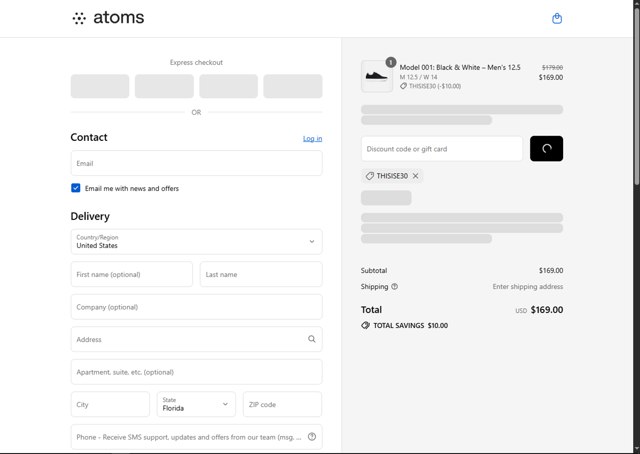Click the first Express checkout placeholder button
The image size is (640, 454).
click(x=100, y=86)
